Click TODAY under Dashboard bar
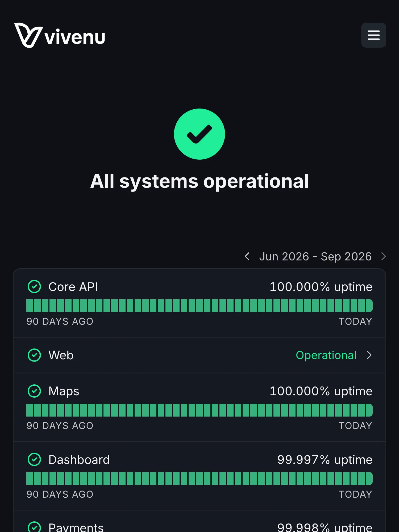The image size is (399, 532). [x=355, y=494]
